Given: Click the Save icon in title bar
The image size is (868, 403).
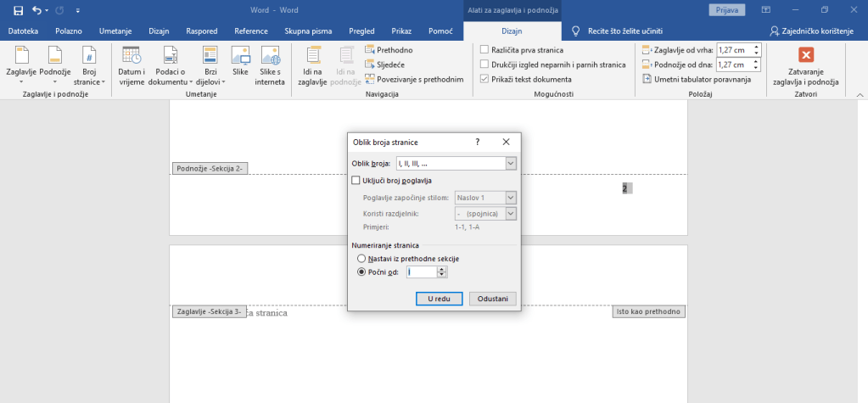Looking at the screenshot, I should (16, 10).
